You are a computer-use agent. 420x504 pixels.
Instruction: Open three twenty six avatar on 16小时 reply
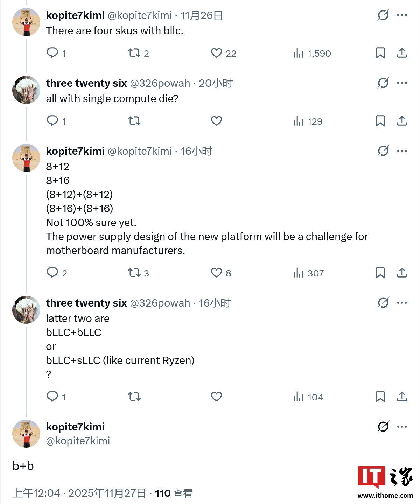(26, 310)
